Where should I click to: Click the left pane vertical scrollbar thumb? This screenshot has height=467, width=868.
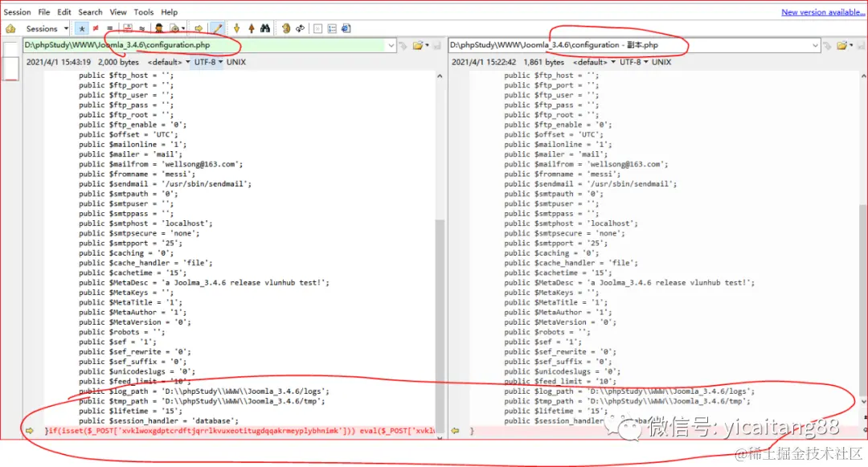pos(440,326)
